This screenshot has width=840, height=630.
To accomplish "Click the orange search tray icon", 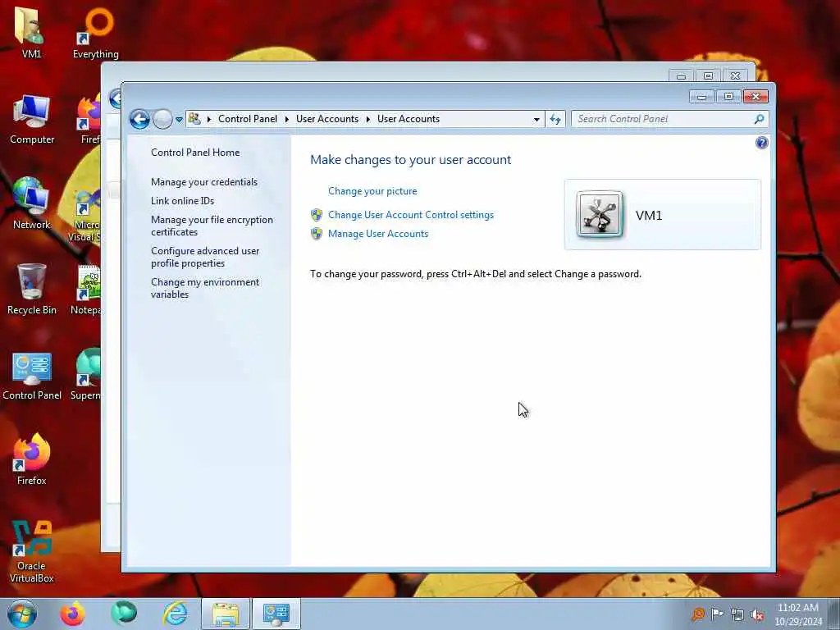I will coord(697,614).
